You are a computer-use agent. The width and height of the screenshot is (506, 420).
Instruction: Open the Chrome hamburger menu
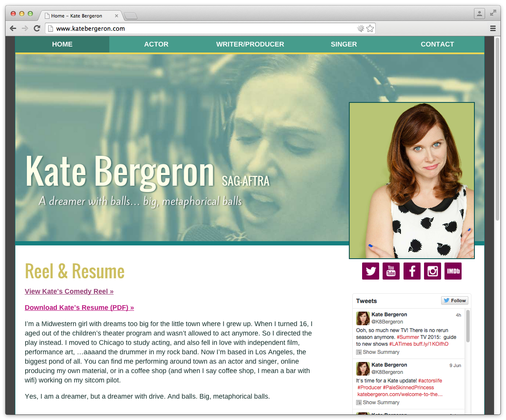pos(493,29)
